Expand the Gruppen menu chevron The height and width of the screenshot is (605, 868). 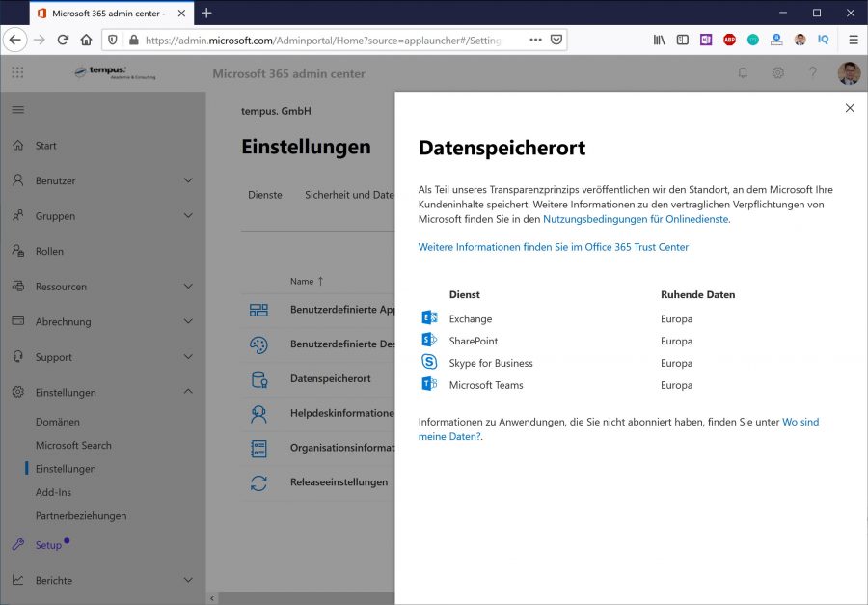coord(188,215)
